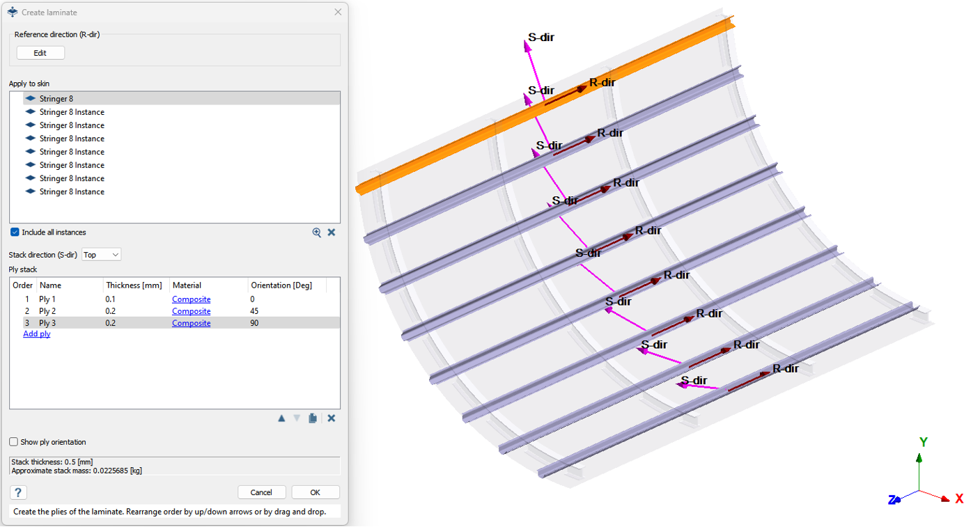Select last Stringer 8 Instance in list
This screenshot has width=980, height=527.
point(72,191)
